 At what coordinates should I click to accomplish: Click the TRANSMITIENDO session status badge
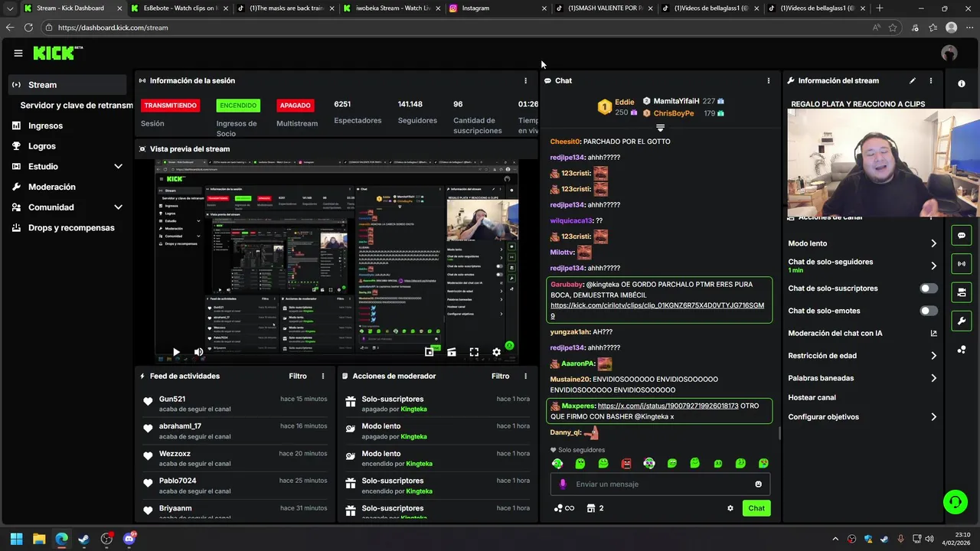coord(170,106)
